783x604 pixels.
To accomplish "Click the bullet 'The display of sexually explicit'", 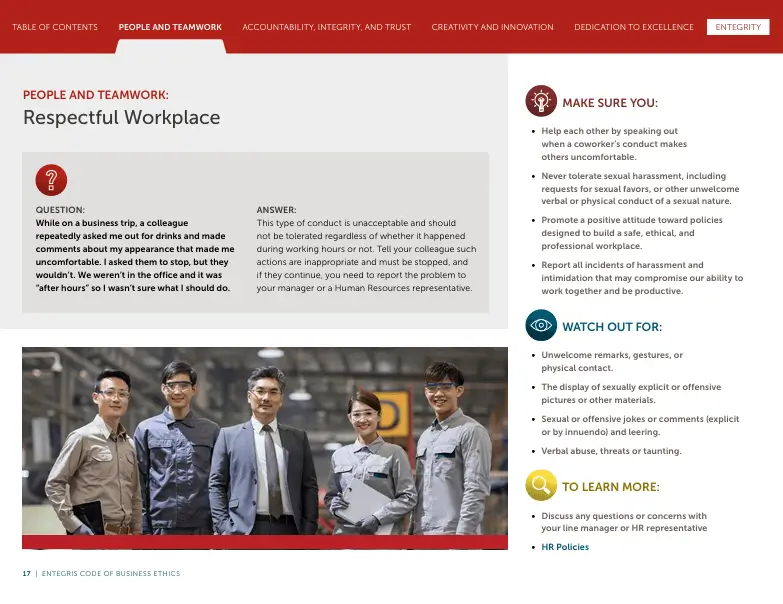I will click(x=631, y=393).
